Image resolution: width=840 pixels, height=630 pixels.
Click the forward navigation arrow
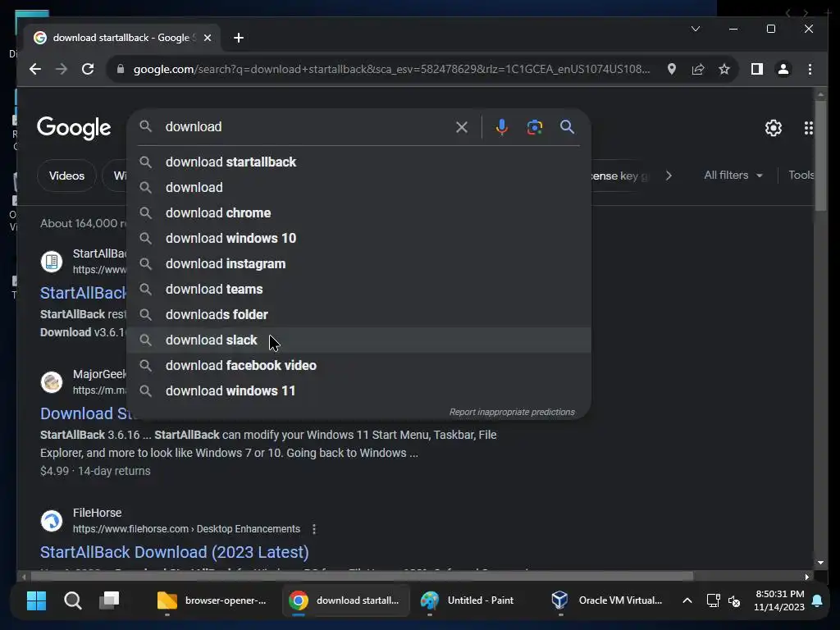click(x=62, y=69)
